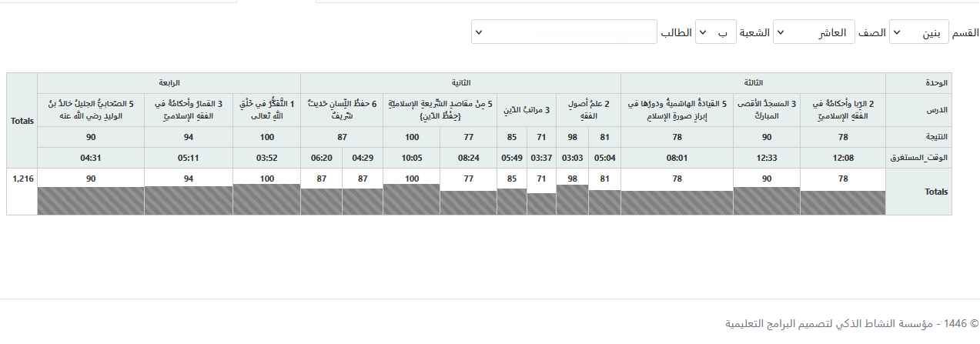Click the lesson header علم أصول الفقه
Image resolution: width=980 pixels, height=344 pixels.
pos(588,109)
